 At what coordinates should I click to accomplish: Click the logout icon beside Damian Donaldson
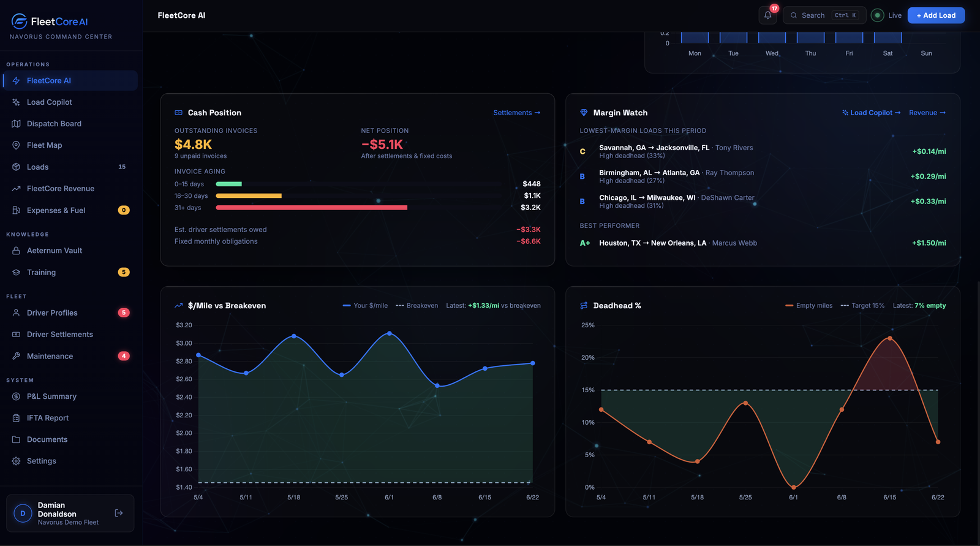[x=119, y=513]
